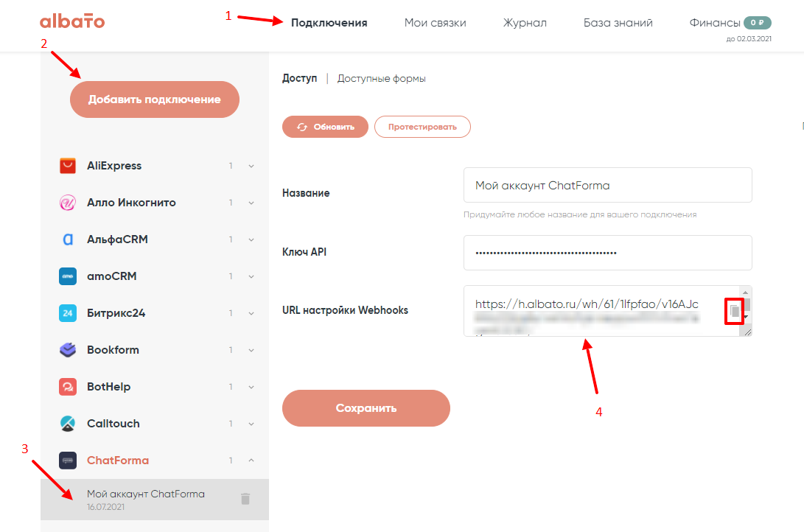Open the Мои связки menu

[x=435, y=23]
